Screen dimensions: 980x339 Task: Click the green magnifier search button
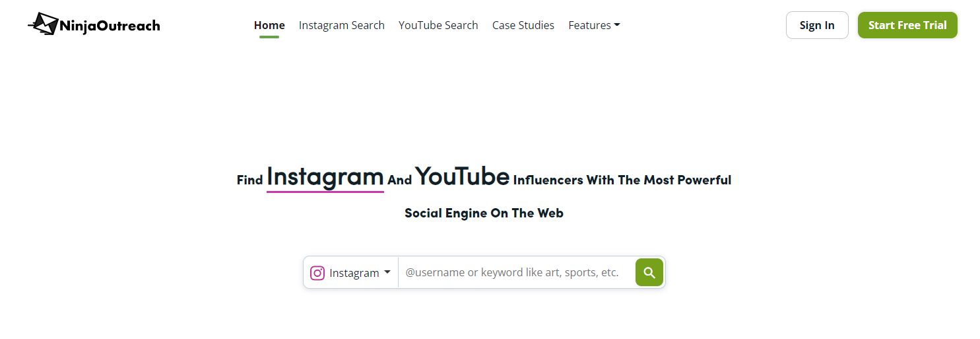click(649, 272)
